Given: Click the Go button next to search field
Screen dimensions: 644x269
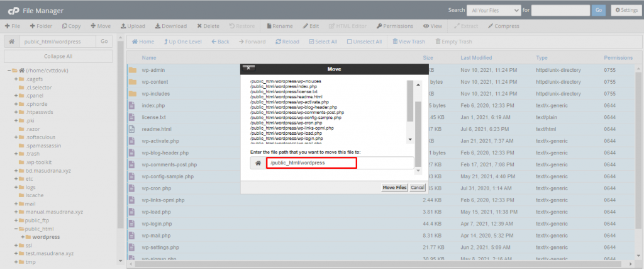Looking at the screenshot, I should (x=599, y=10).
